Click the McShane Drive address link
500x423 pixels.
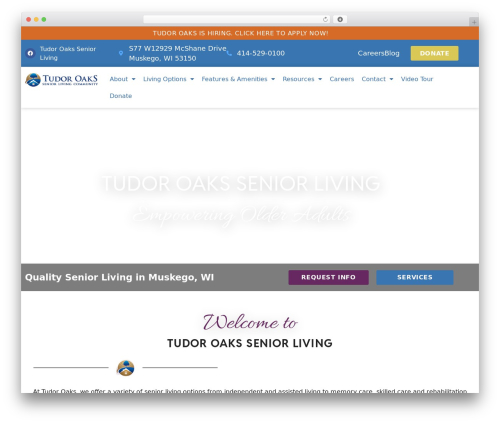tap(177, 53)
